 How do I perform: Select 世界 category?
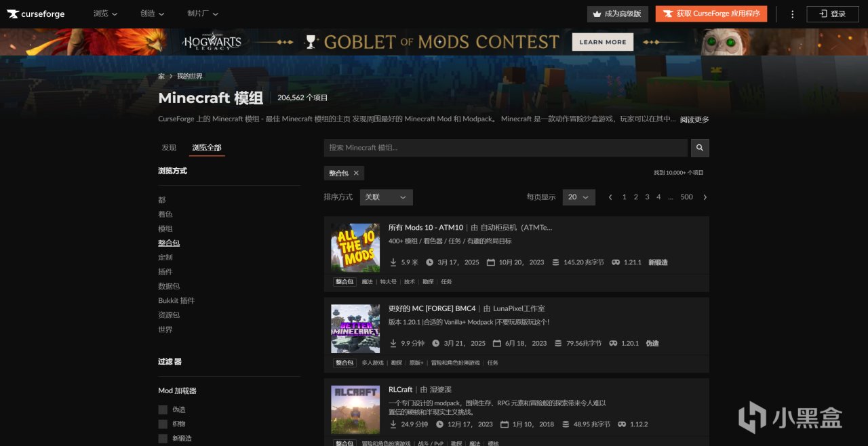165,329
